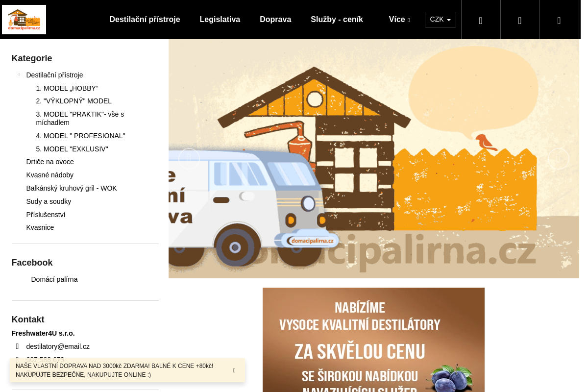This screenshot has width=588, height=392.
Task: Click the Nabízíme vysoce kvalitní destilátory banner
Action: [373, 340]
